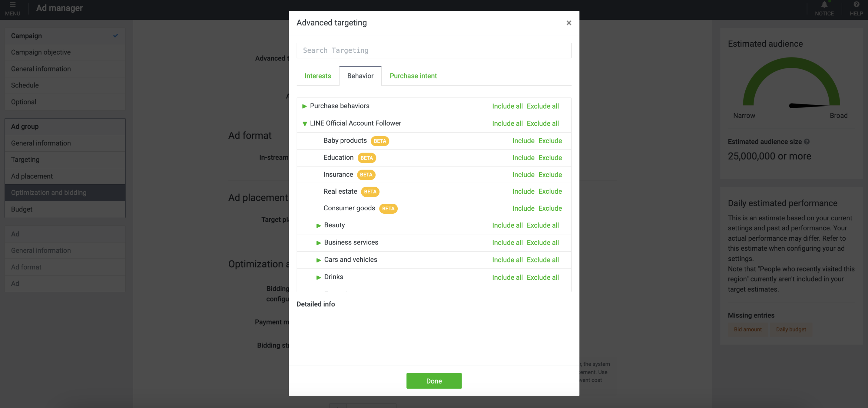Include all Cars and vehicles
This screenshot has height=408, width=868.
(507, 260)
